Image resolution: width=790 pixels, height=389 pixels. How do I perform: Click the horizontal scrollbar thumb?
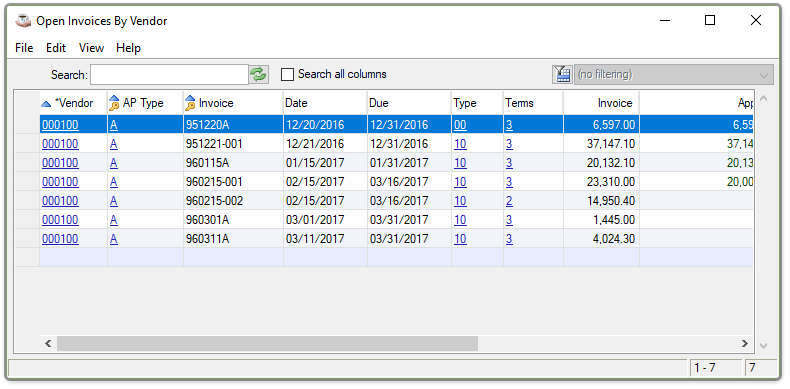(x=267, y=344)
